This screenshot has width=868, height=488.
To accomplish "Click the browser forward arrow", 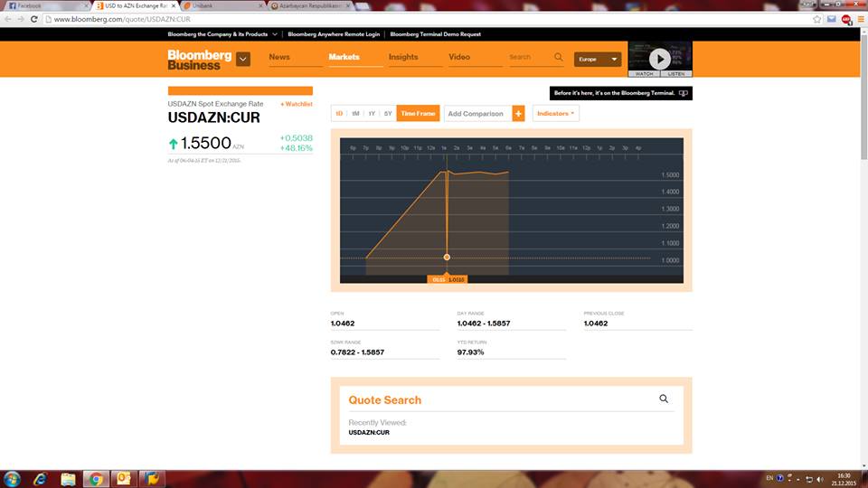I will click(21, 19).
